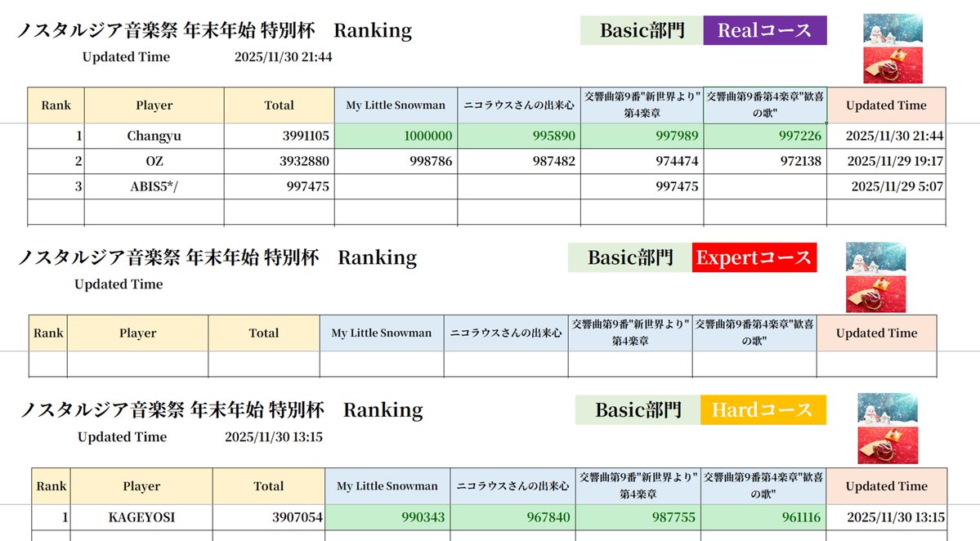Click the red ornament picture beside Hardコース

(x=888, y=445)
